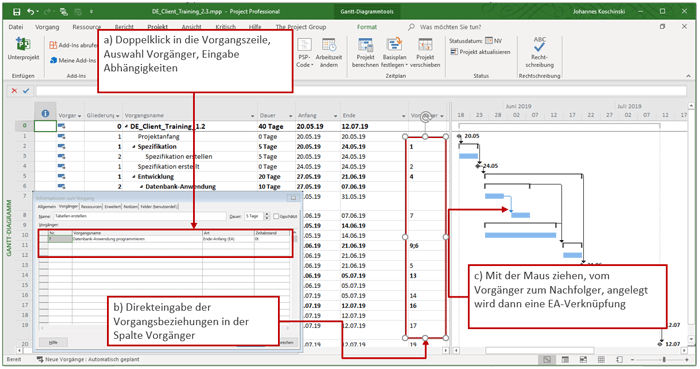Open Vorgangsname column filter dropdown

coord(252,116)
